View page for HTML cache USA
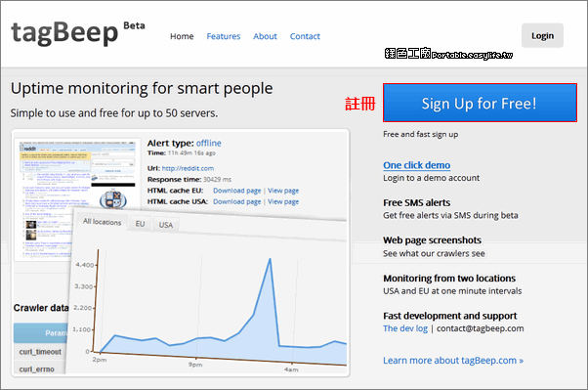The height and width of the screenshot is (390, 588). point(283,202)
